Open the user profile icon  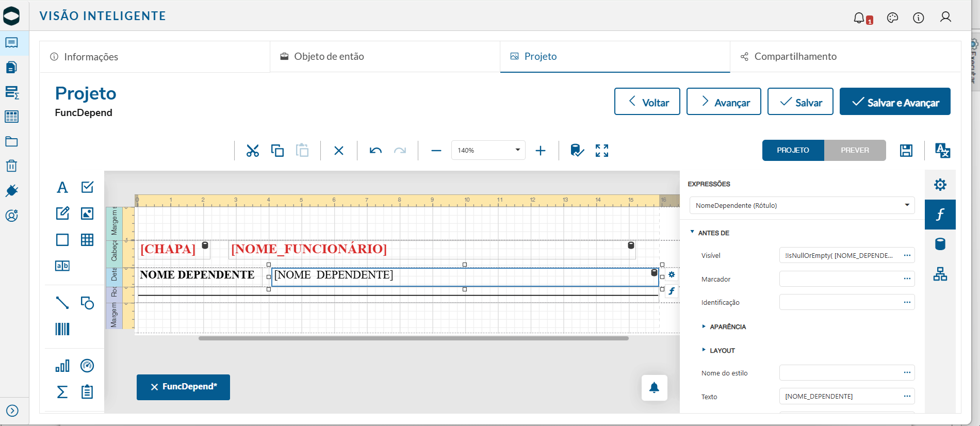tap(945, 18)
